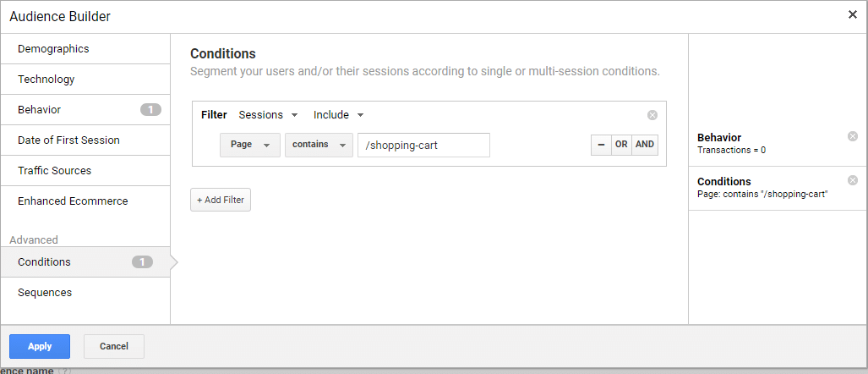The width and height of the screenshot is (868, 374).
Task: Expand the Page dimension dropdown
Action: (249, 145)
